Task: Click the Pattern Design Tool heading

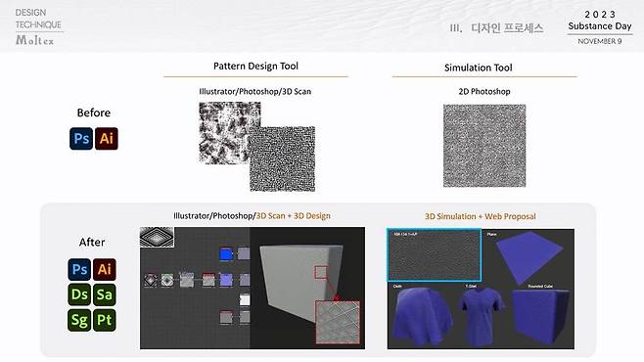Action: tap(255, 67)
